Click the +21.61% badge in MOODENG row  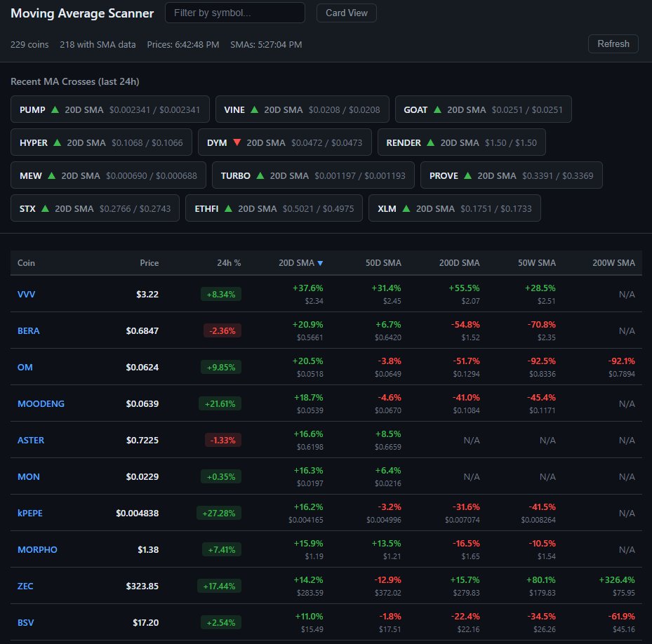(x=220, y=403)
